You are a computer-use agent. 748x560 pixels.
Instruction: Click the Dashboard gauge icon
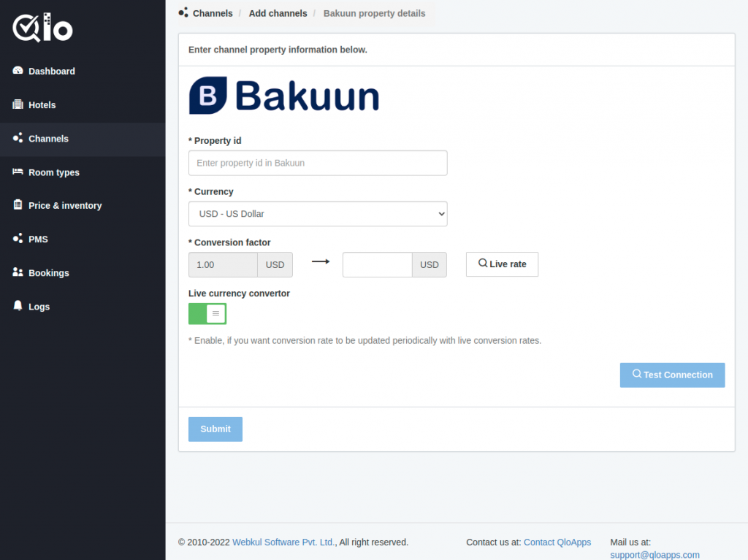18,71
